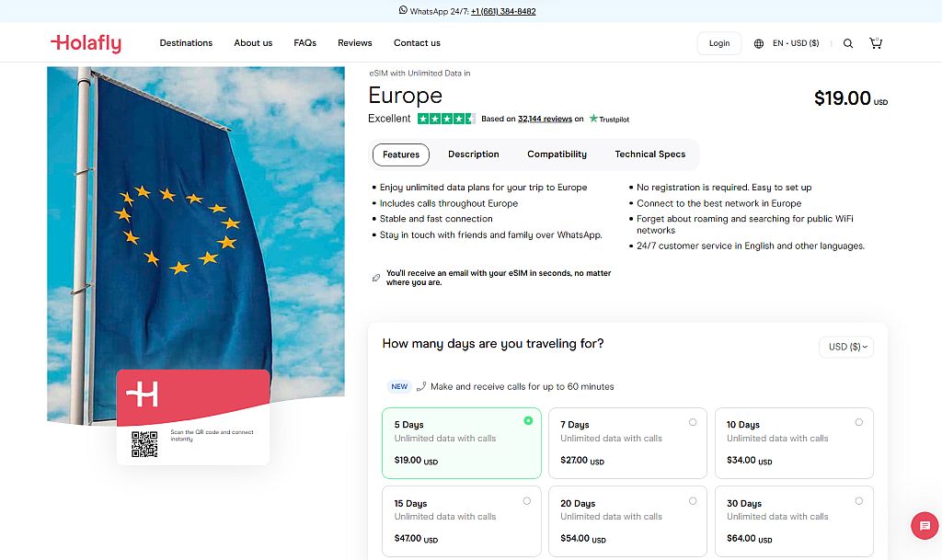
Task: Open the USD ($) currency dropdown
Action: [x=844, y=347]
